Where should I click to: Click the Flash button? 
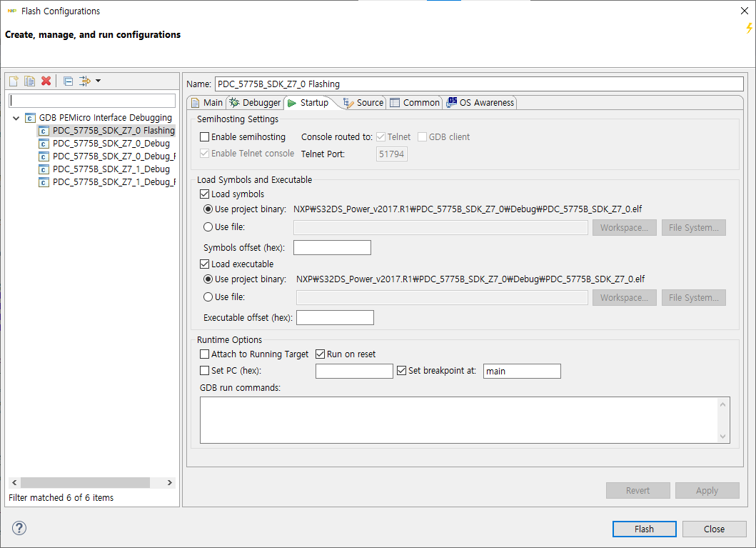[x=644, y=529]
